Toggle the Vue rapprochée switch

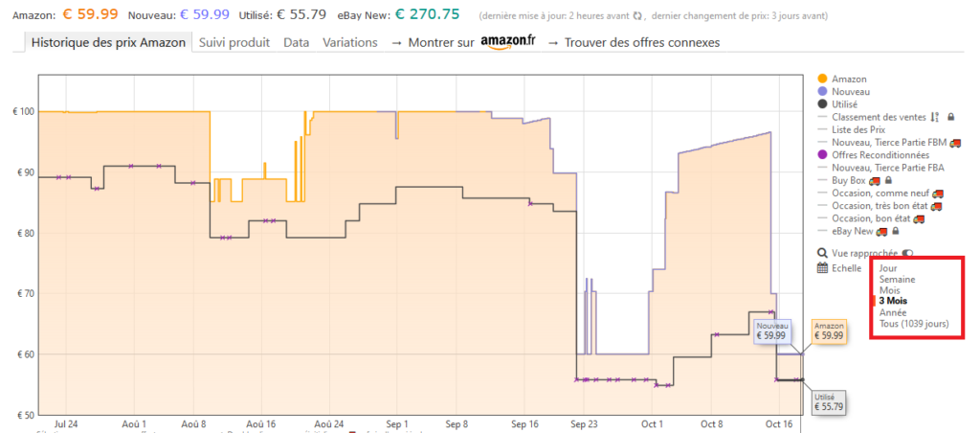pyautogui.click(x=907, y=254)
